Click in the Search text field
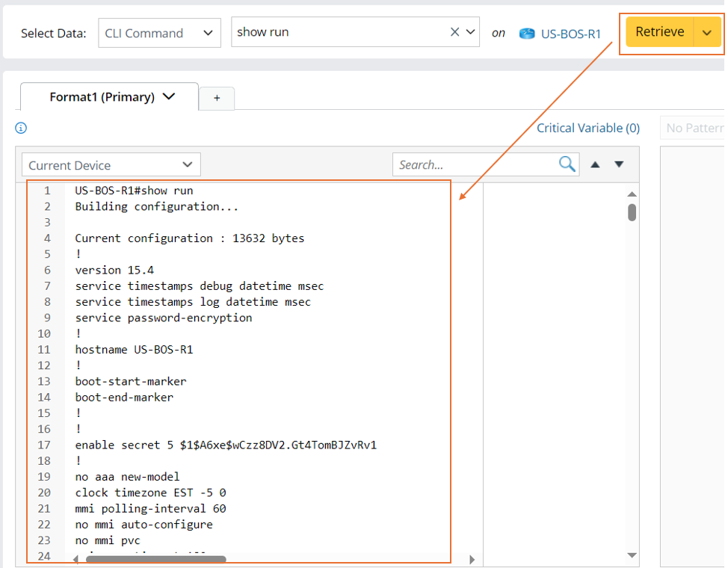The width and height of the screenshot is (728, 568). point(475,165)
